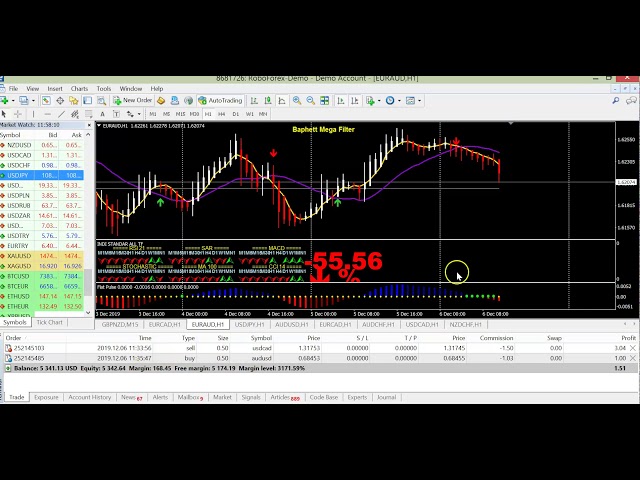This screenshot has width=640, height=480.
Task: Open the Account History terminal tab
Action: [89, 397]
